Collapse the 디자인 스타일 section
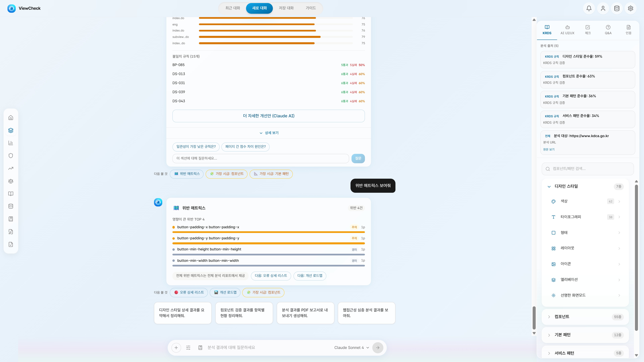644x362 pixels. [585, 186]
